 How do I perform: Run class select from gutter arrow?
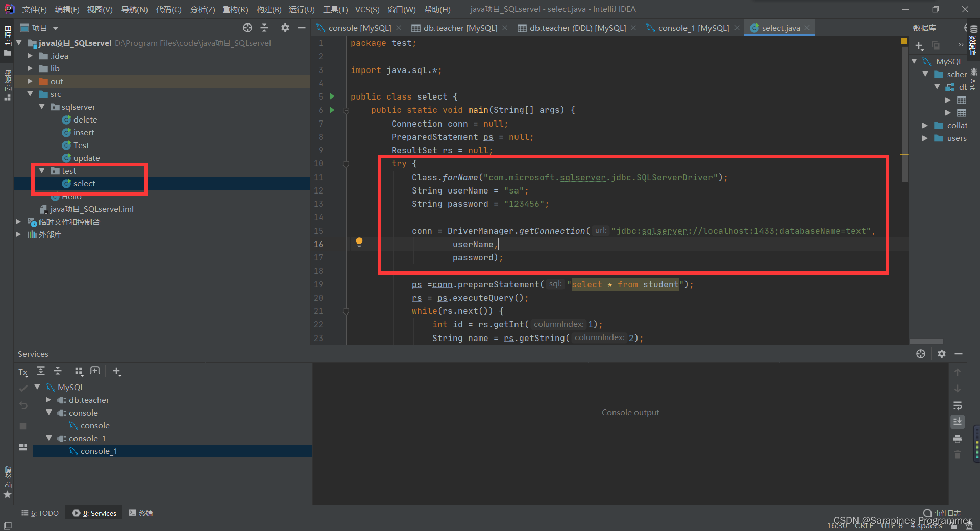pyautogui.click(x=332, y=96)
